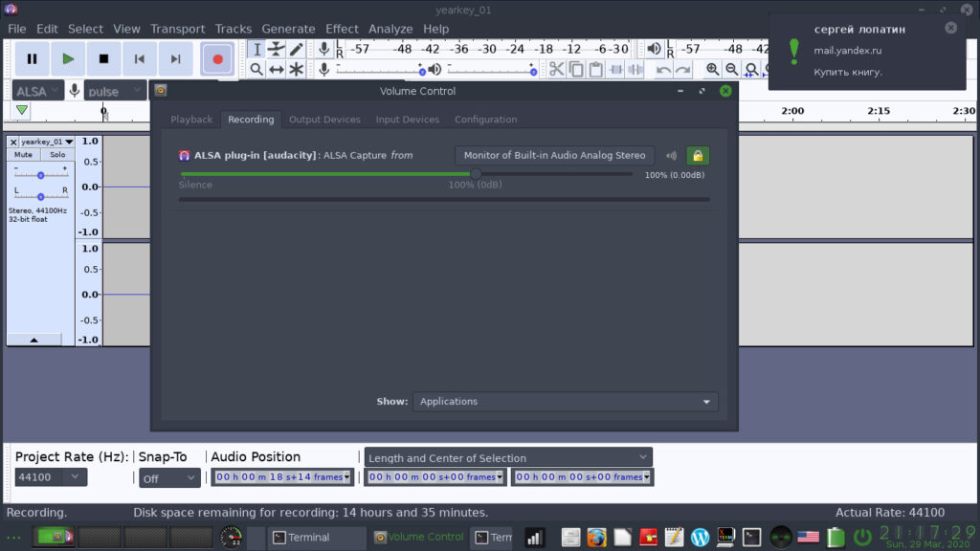Click the Zoom Out icon
Viewport: 980px width, 551px height.
(732, 69)
